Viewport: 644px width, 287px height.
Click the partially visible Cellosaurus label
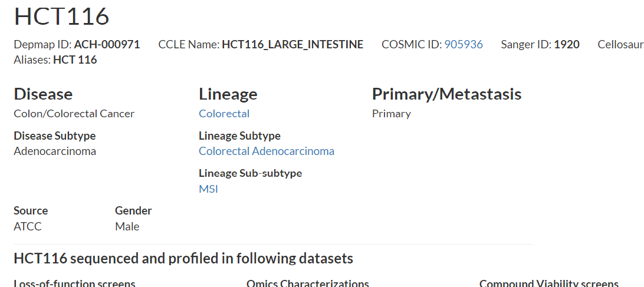coord(620,44)
